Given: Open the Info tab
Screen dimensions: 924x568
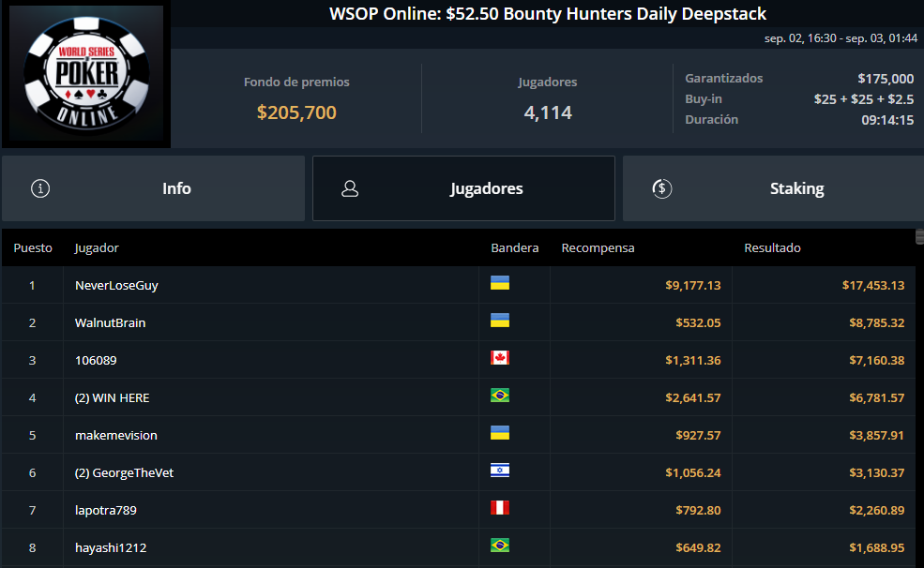Looking at the screenshot, I should [153, 188].
